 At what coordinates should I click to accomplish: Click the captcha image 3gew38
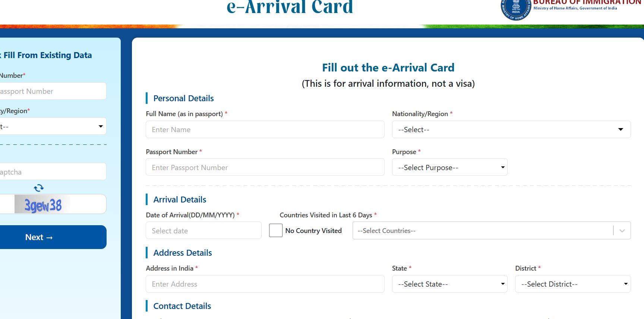(43, 205)
